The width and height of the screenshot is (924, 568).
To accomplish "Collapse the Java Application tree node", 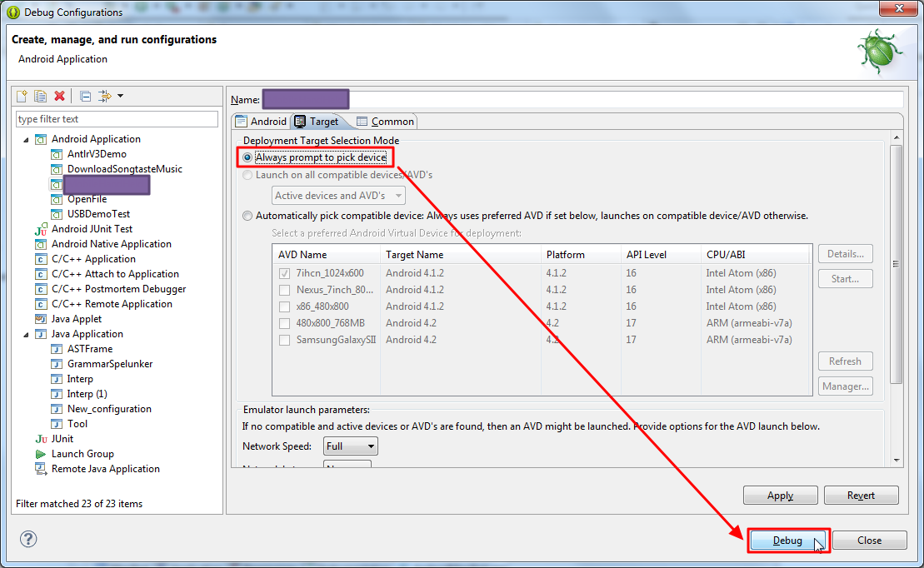I will pos(26,335).
